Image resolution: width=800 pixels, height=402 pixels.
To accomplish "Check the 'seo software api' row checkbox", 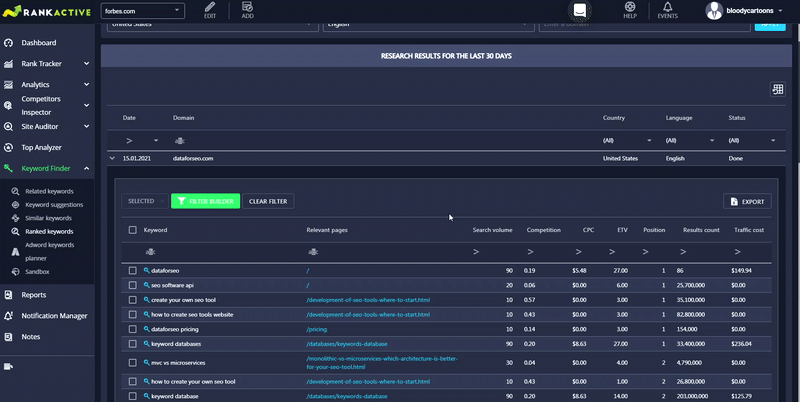I will [133, 285].
